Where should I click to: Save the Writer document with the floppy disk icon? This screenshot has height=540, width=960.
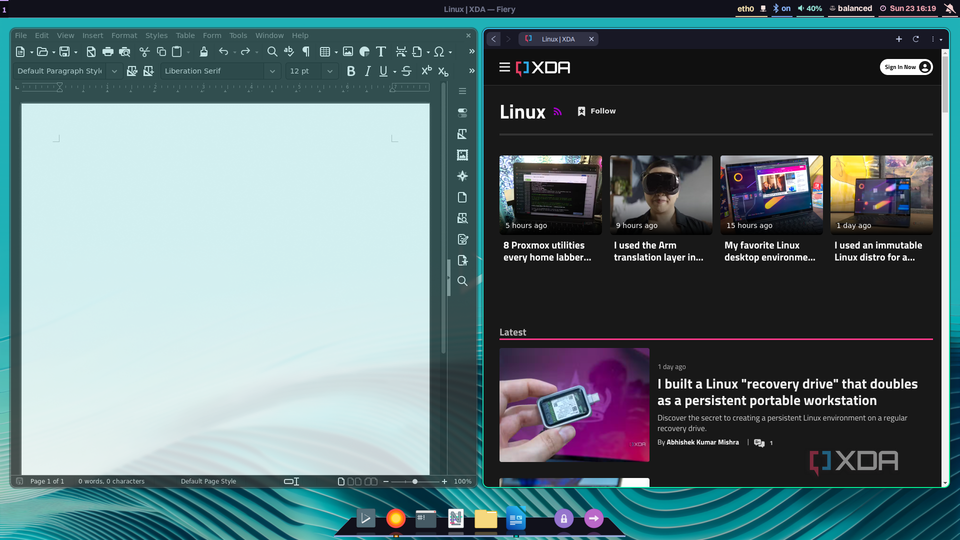64,52
